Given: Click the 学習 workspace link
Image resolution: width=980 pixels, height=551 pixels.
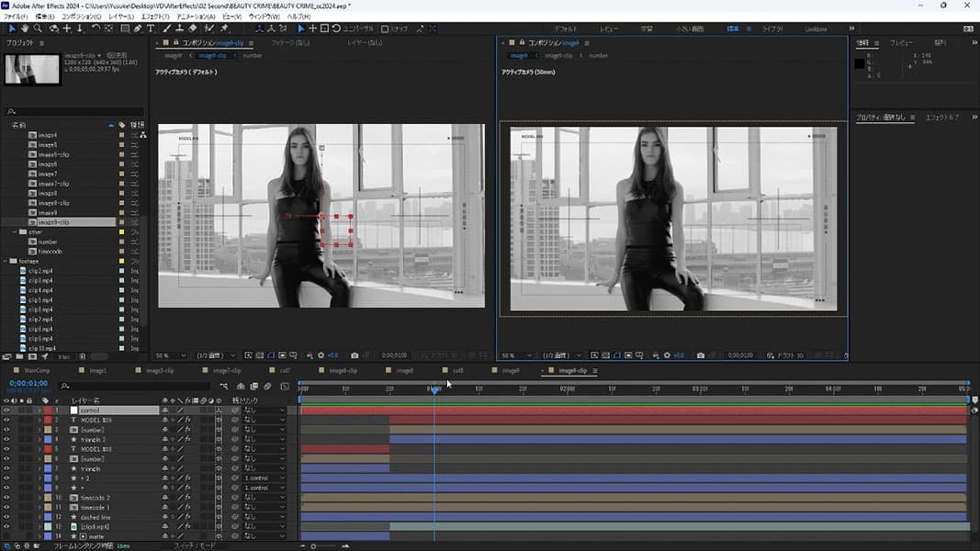Looking at the screenshot, I should click(x=646, y=29).
